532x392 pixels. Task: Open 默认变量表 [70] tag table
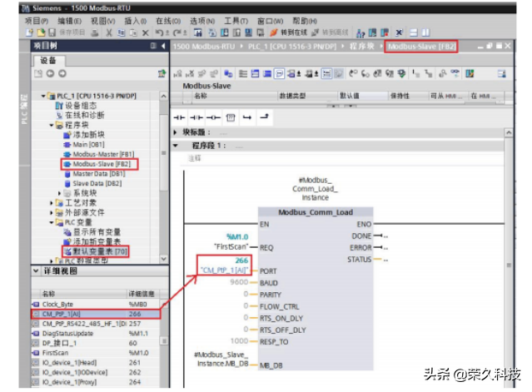(100, 251)
